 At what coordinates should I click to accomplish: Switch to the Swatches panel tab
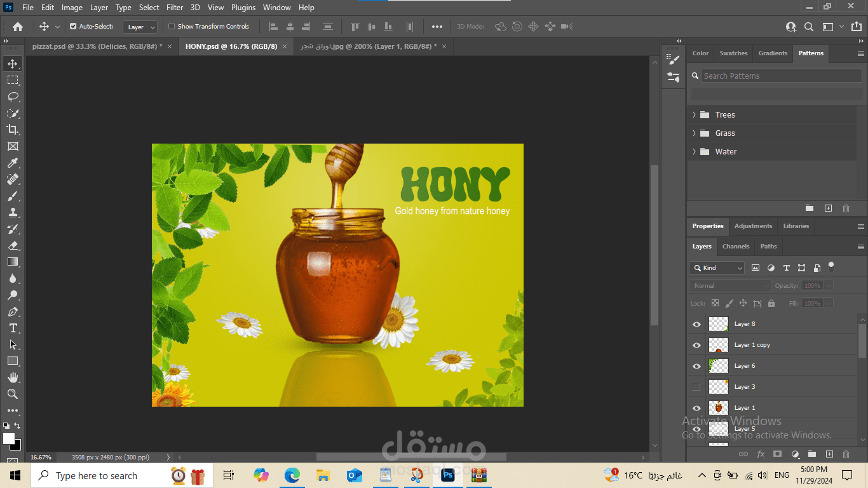pyautogui.click(x=733, y=53)
